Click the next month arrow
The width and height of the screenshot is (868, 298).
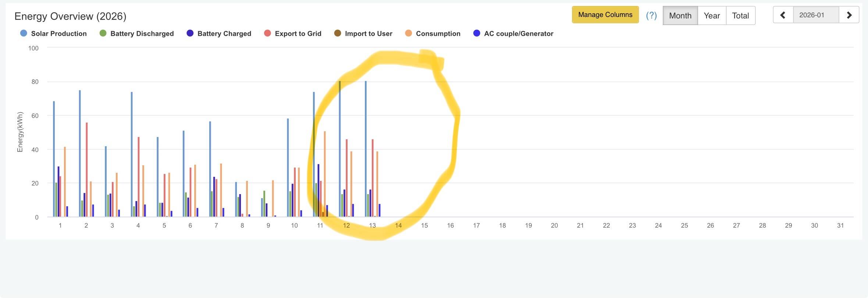click(x=849, y=15)
